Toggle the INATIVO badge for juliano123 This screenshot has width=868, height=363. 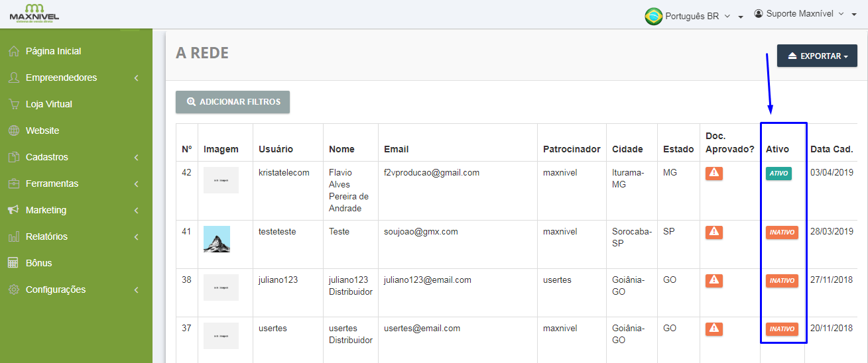(x=782, y=281)
